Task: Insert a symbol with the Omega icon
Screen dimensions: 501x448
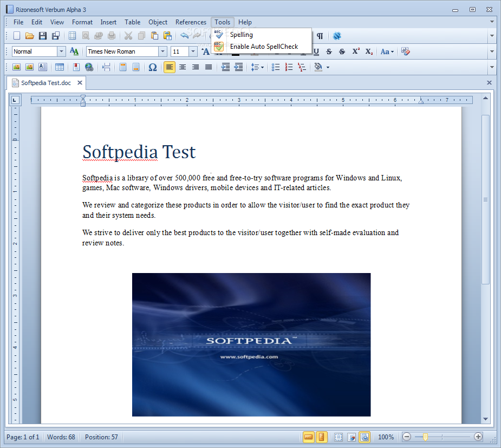Action: pyautogui.click(x=153, y=67)
